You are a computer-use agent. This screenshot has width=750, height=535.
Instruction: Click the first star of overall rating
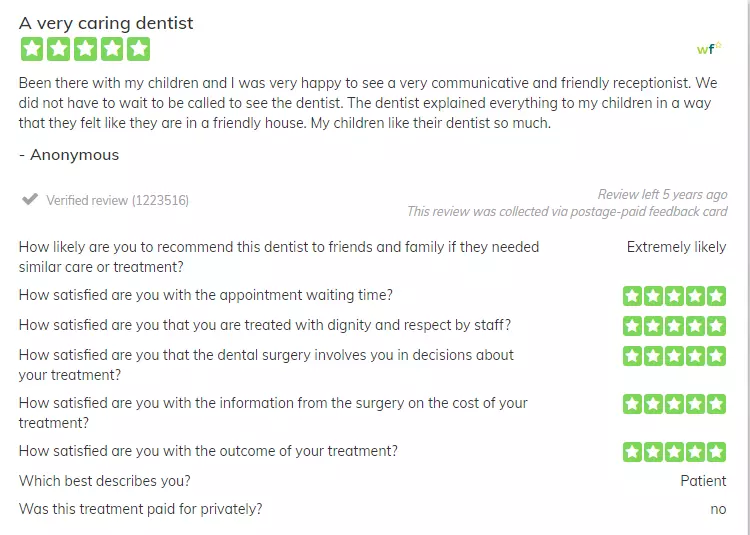32,49
